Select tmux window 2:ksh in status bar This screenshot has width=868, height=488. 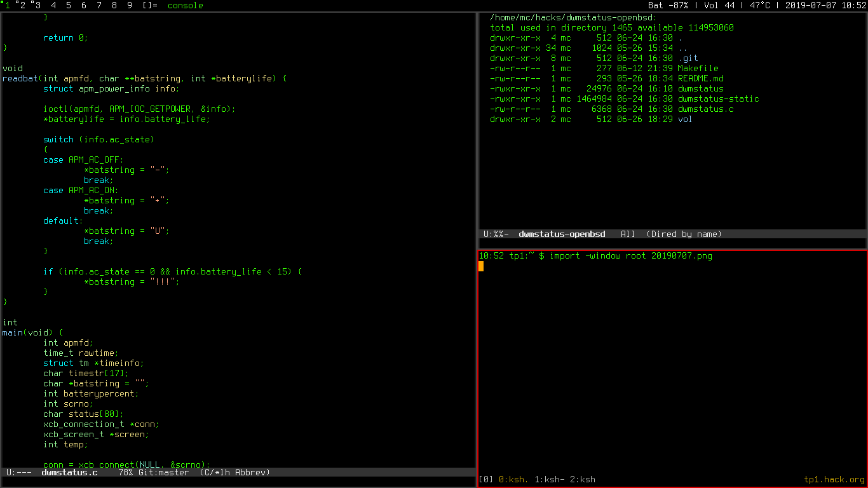[582, 479]
